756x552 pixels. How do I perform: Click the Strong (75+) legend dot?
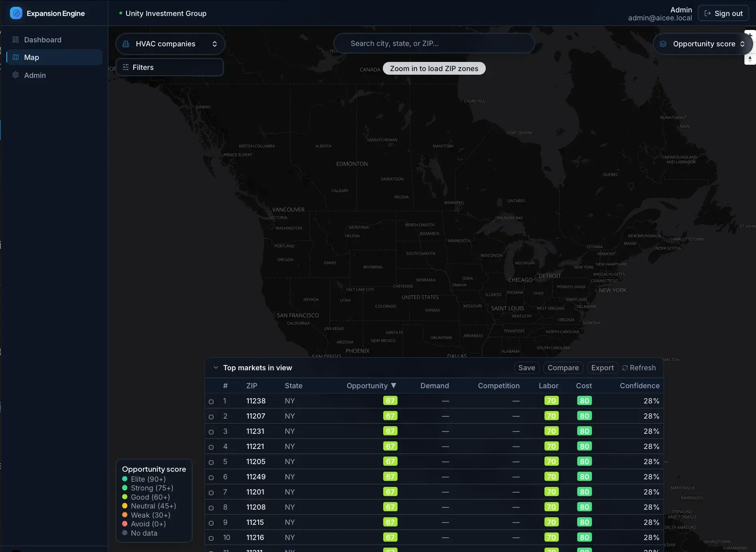pyautogui.click(x=125, y=488)
